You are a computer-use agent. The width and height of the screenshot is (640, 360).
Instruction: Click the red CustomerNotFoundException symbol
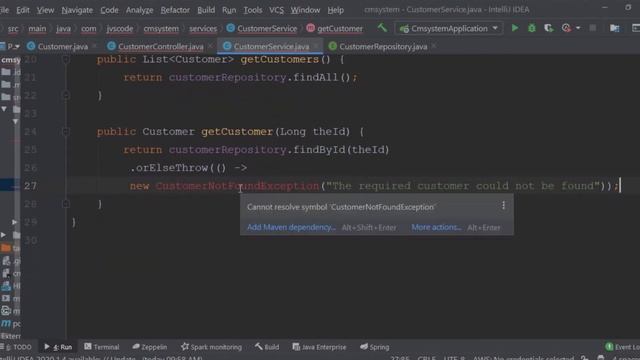[x=237, y=186]
